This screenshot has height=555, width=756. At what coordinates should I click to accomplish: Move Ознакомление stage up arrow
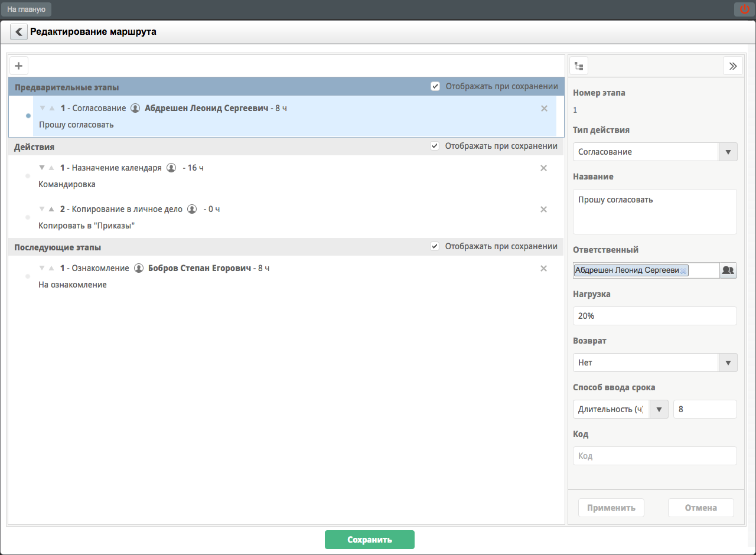pyautogui.click(x=52, y=268)
